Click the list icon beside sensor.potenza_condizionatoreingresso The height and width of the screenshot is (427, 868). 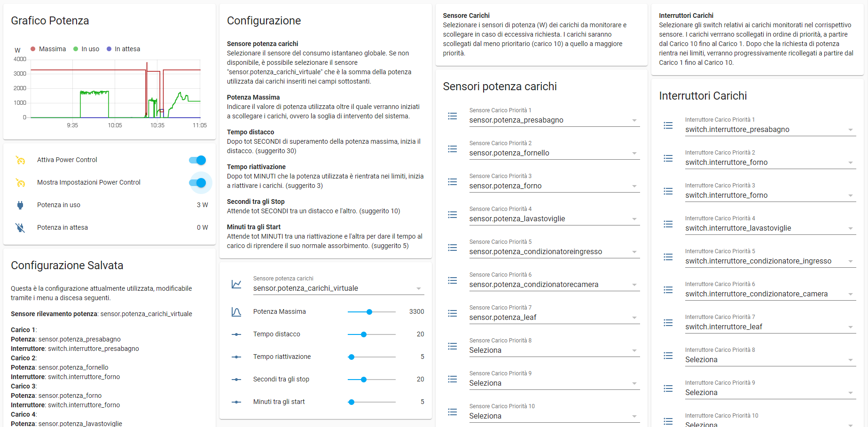pyautogui.click(x=452, y=248)
